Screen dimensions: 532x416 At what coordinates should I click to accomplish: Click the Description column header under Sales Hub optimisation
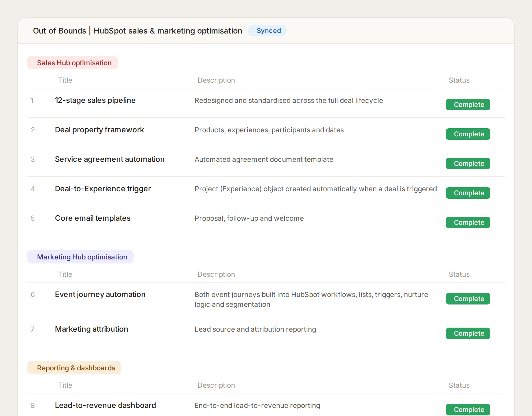click(x=216, y=80)
